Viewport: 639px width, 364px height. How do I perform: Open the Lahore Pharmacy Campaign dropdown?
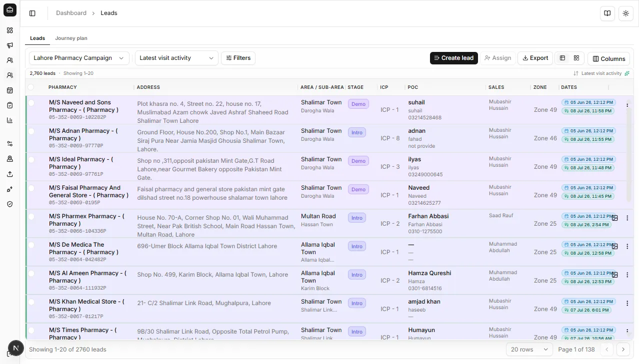point(79,58)
